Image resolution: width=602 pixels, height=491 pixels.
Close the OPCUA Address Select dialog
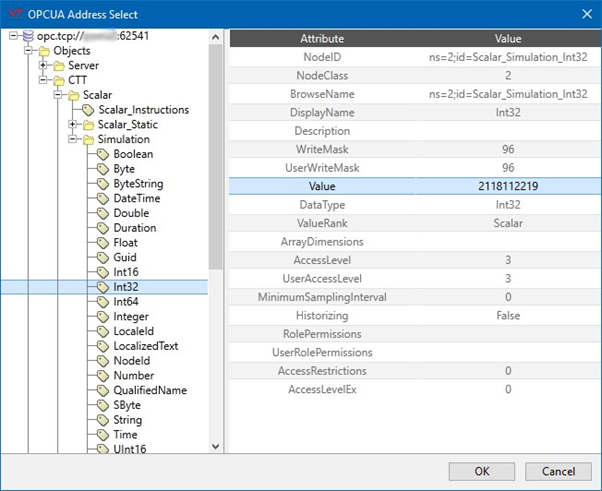[585, 13]
